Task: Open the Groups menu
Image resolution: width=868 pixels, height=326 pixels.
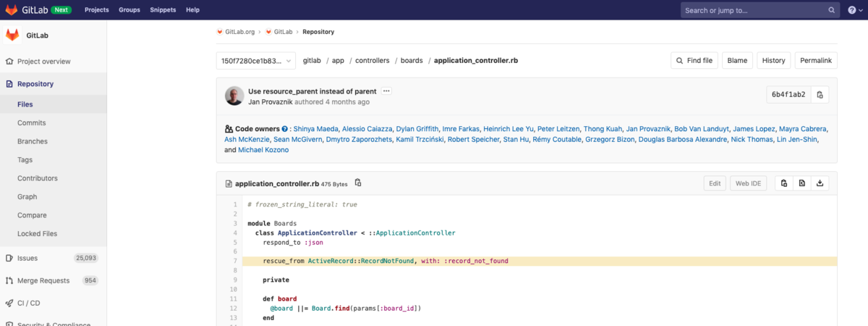Action: (x=129, y=10)
